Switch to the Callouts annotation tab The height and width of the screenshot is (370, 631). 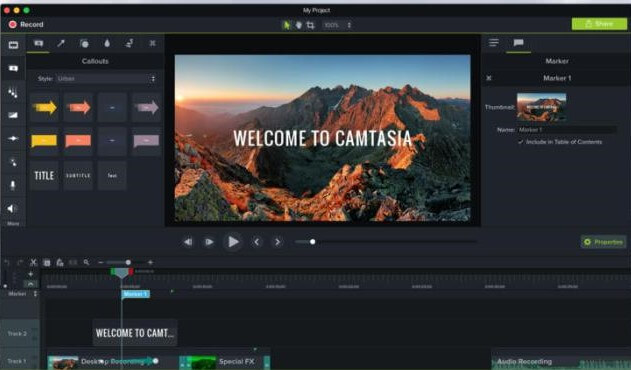pyautogui.click(x=38, y=43)
